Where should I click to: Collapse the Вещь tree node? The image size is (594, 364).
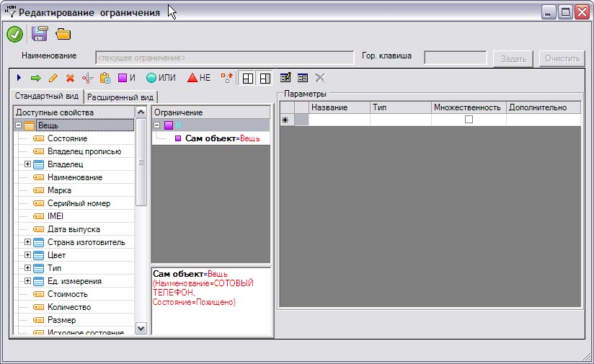(x=18, y=125)
